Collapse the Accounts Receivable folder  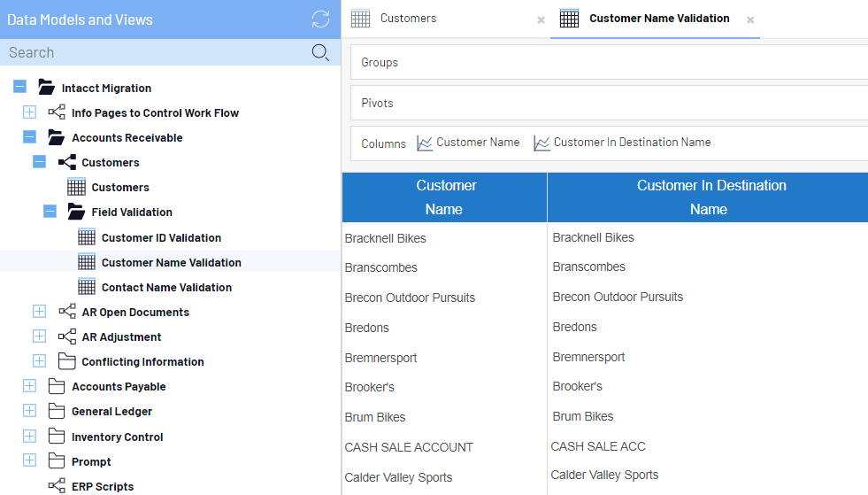tap(29, 137)
